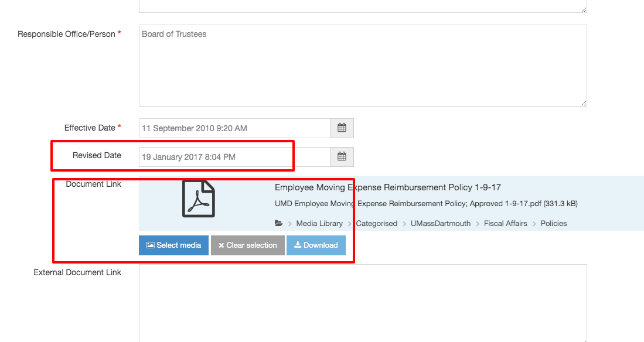
Task: Focus the External Document Link text area
Action: click(362, 302)
